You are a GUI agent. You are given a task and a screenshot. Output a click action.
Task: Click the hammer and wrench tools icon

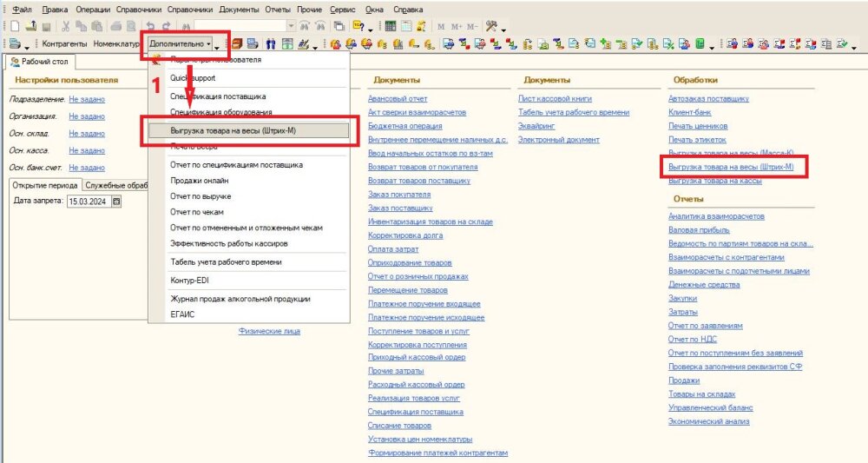(x=491, y=26)
